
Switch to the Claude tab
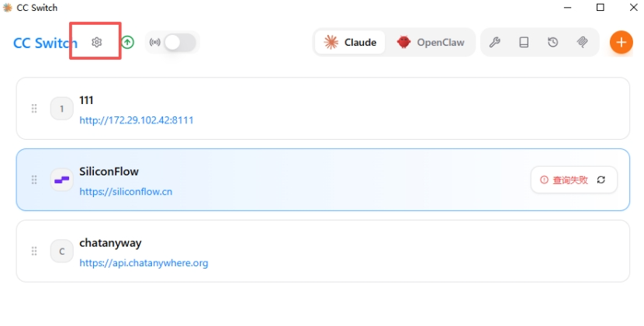coord(350,43)
